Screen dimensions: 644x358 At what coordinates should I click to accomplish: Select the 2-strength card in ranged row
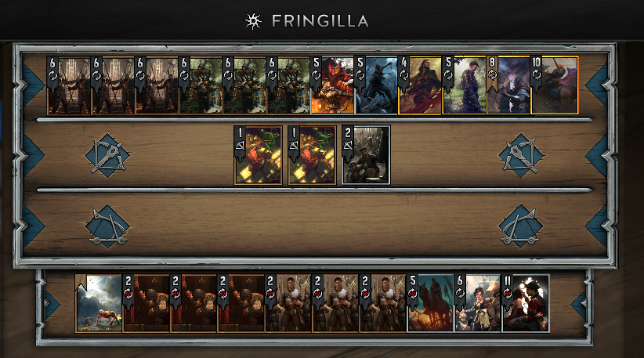pyautogui.click(x=366, y=155)
